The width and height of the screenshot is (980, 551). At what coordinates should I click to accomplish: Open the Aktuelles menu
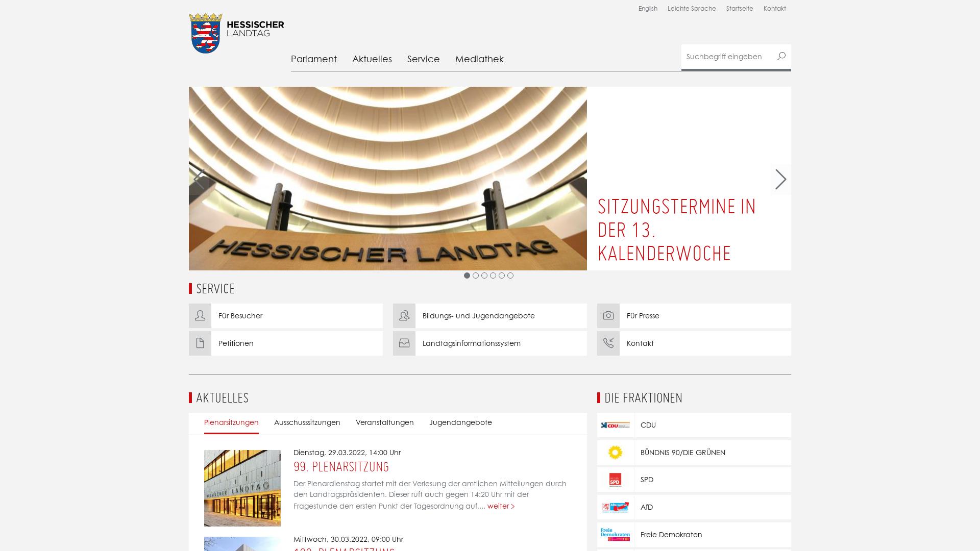pos(372,59)
